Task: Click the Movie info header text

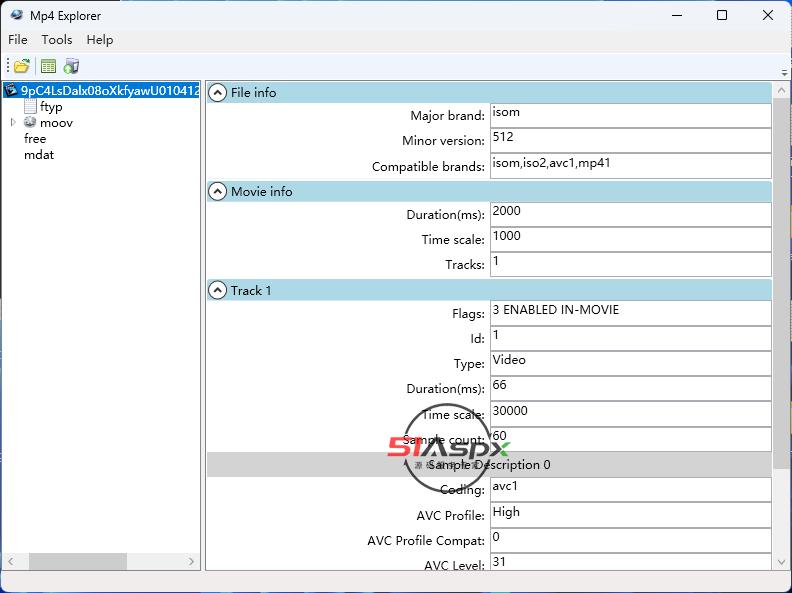Action: click(x=262, y=191)
